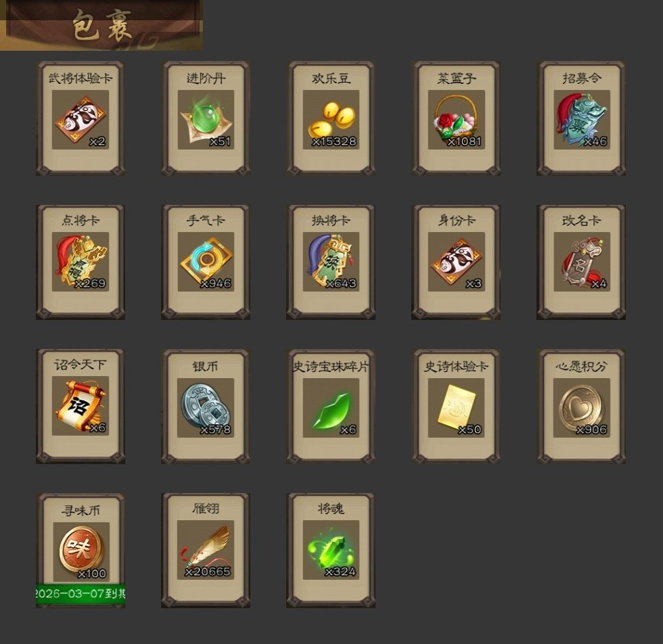Open the 史诗宝珠碎片 green shard item
The height and width of the screenshot is (644, 663).
[331, 407]
